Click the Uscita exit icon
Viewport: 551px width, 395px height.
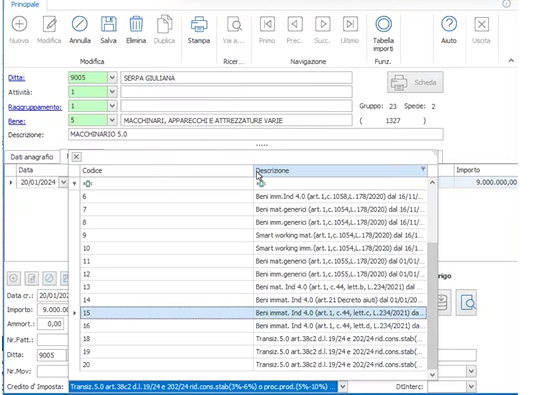click(x=481, y=24)
